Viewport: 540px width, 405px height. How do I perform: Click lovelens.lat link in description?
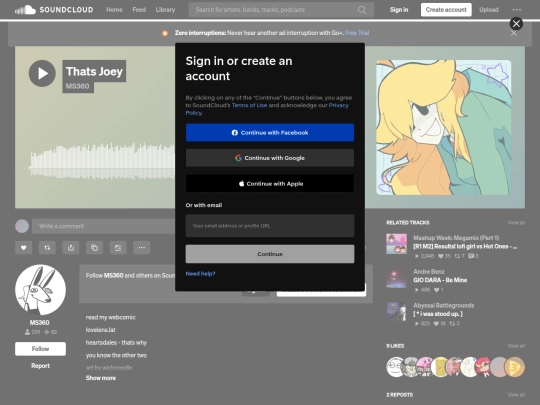click(x=101, y=330)
